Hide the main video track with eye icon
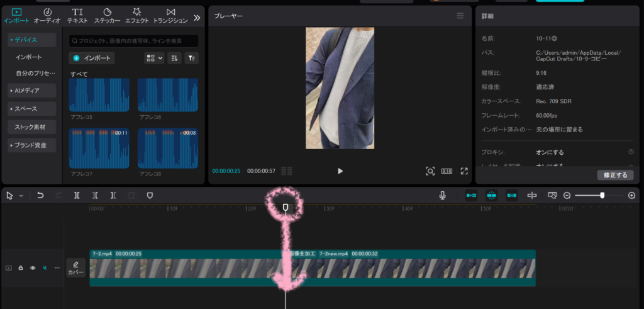Viewport: 644px width, 309px height. [33, 268]
